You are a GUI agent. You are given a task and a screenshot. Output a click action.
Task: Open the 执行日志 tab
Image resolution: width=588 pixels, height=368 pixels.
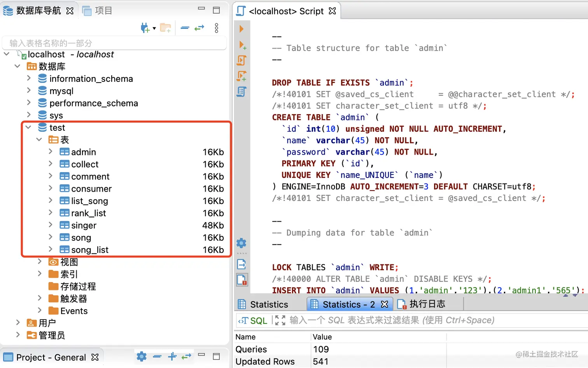pos(422,304)
